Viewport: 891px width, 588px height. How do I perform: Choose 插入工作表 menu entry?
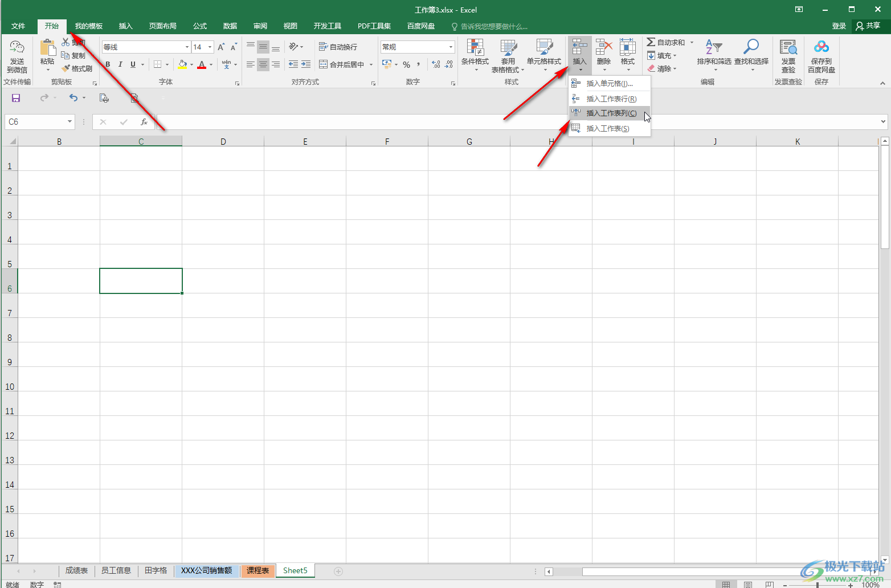click(610, 128)
